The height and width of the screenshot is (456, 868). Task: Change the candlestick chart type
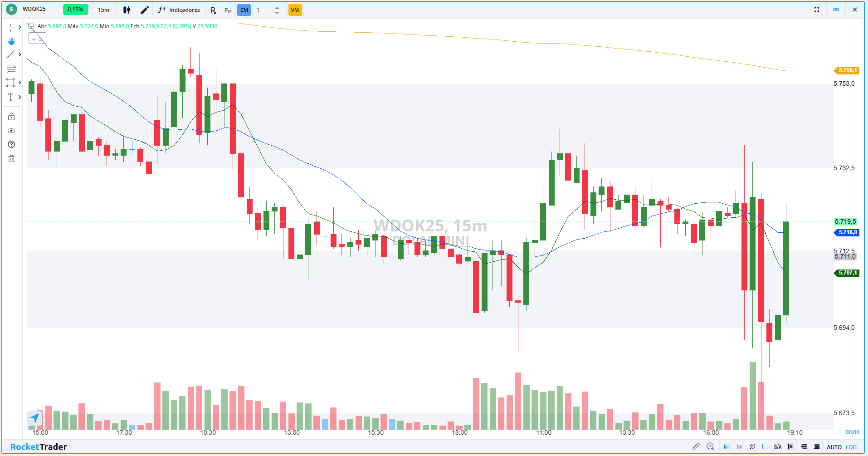(x=127, y=10)
